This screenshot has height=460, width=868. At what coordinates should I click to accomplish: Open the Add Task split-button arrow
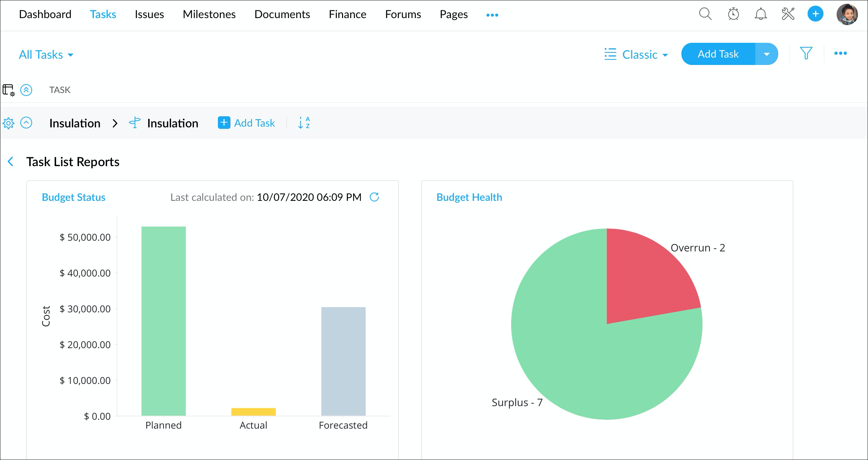[767, 54]
